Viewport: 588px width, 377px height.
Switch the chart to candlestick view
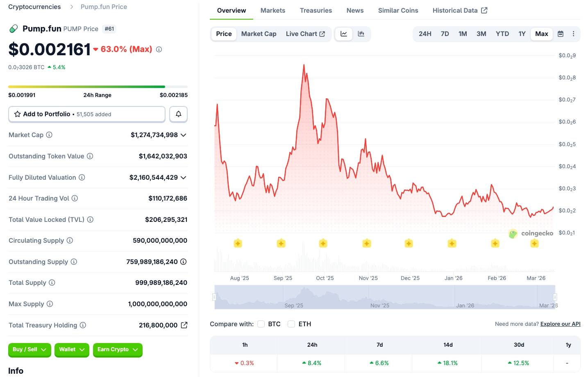[361, 34]
